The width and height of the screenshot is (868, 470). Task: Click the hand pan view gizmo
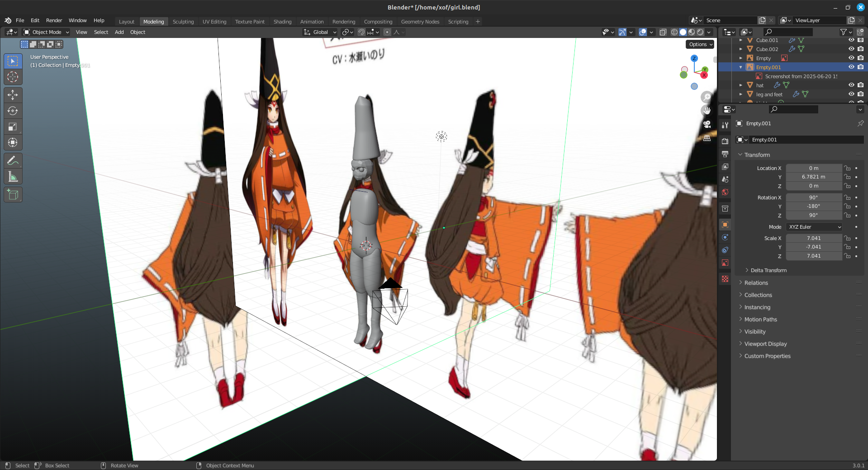pos(707,110)
